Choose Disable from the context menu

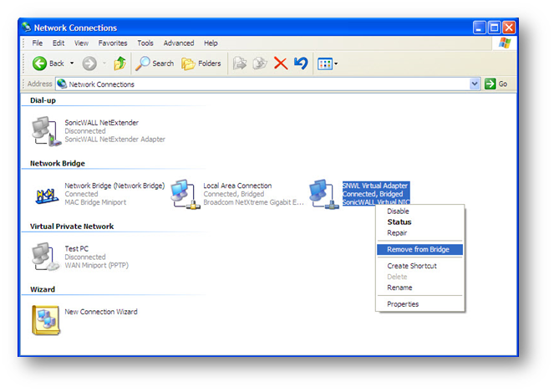coord(419,211)
